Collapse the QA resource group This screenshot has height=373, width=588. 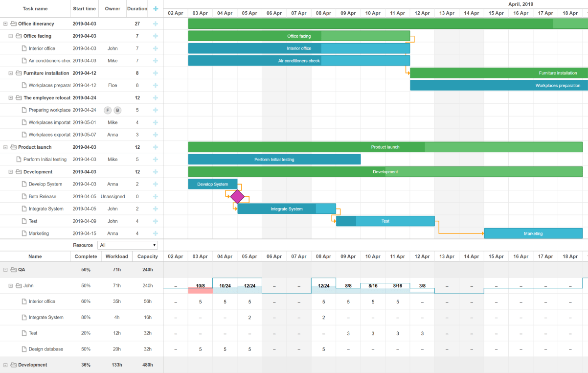(5, 270)
